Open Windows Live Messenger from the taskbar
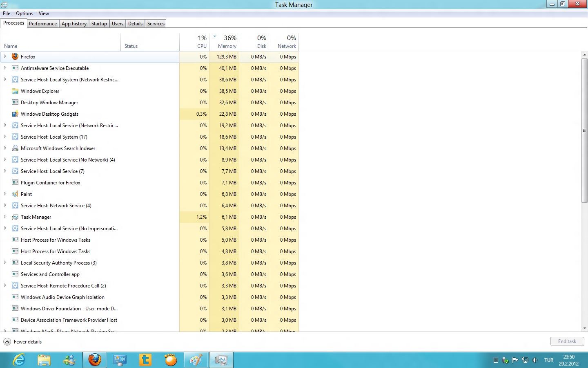Screen dimensions: 588x368 coord(69,360)
